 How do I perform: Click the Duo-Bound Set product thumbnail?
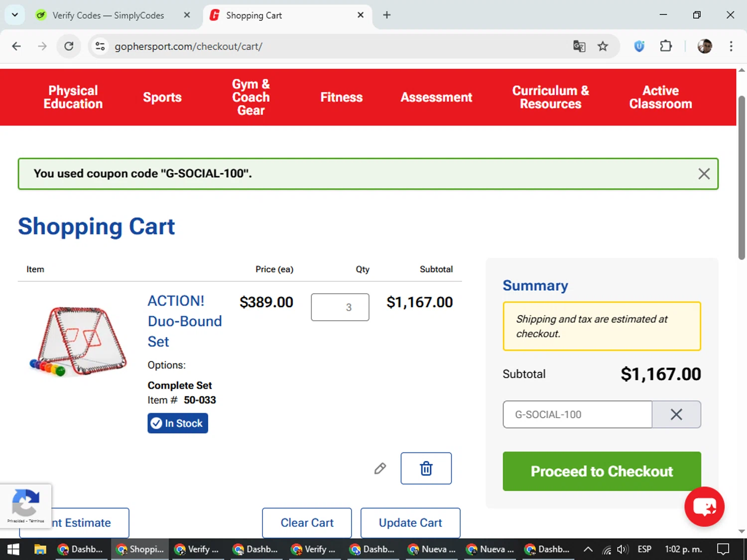point(78,341)
